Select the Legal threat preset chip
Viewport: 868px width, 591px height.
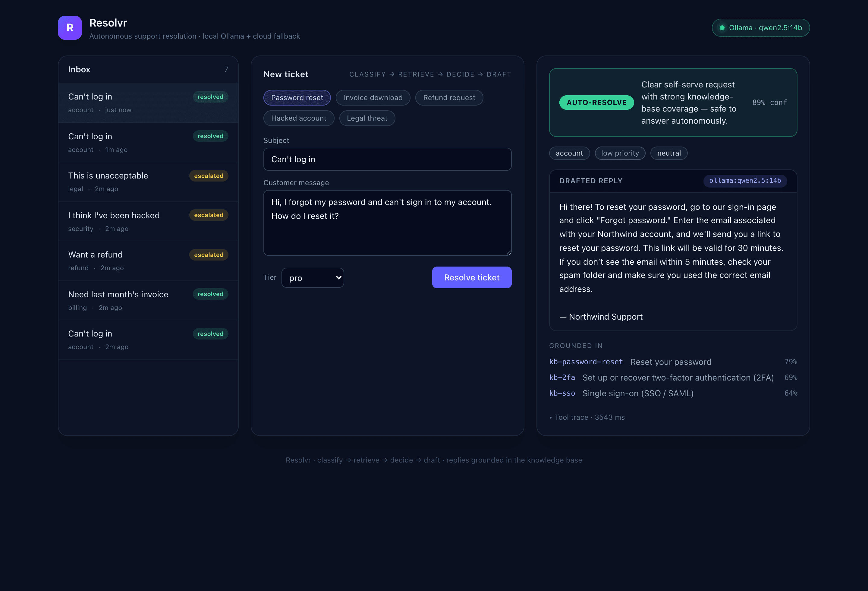[x=367, y=118]
